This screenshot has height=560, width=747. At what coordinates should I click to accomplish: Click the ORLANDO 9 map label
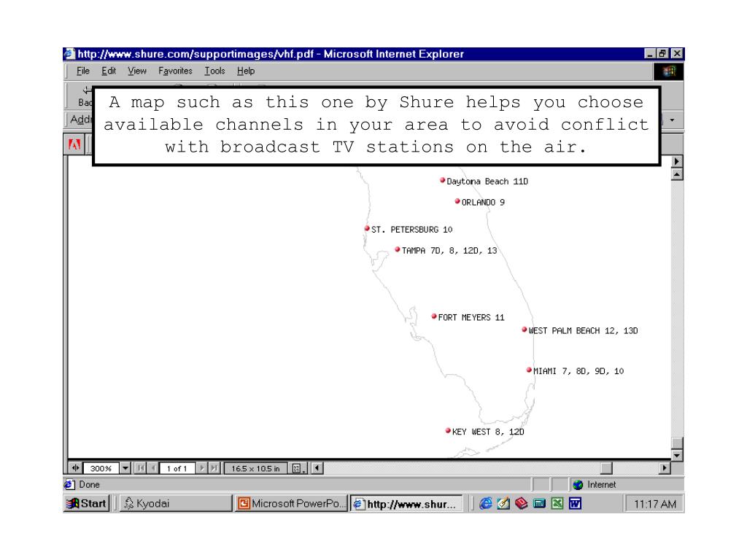pyautogui.click(x=483, y=203)
